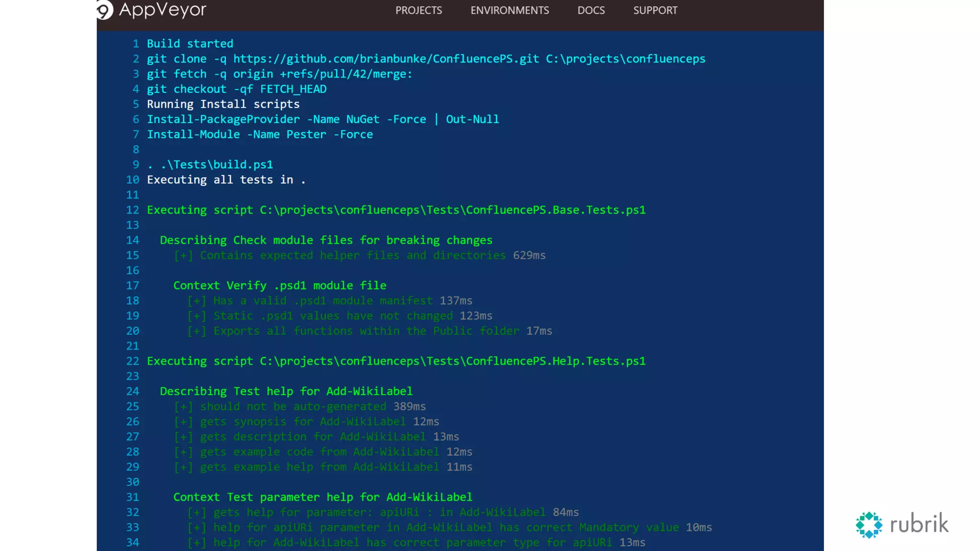The height and width of the screenshot is (551, 980).
Task: Open the PROJECTS menu item
Action: pos(418,11)
